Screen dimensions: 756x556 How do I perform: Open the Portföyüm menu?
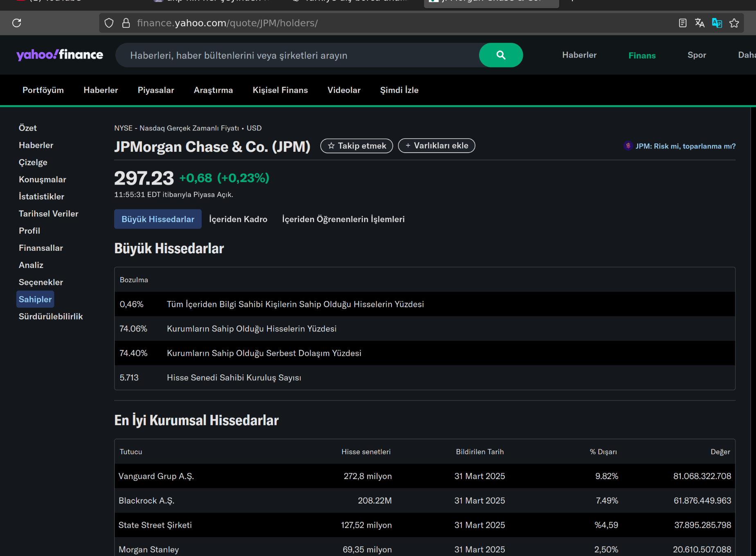(43, 90)
